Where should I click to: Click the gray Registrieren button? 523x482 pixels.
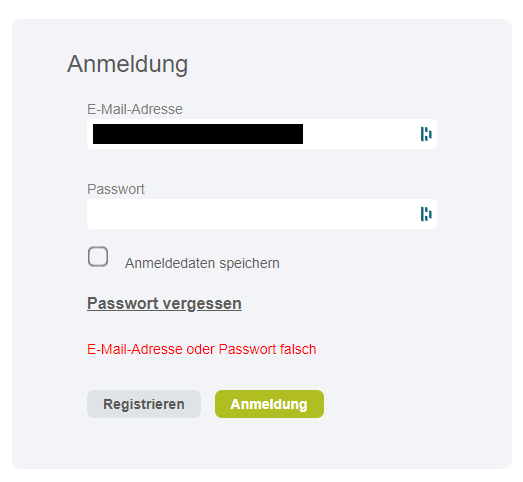(144, 404)
